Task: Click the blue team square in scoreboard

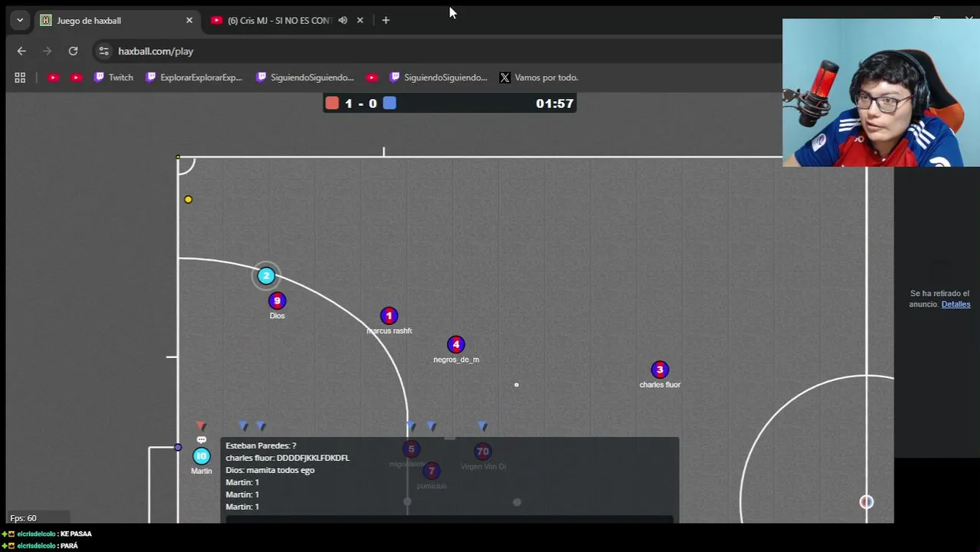Action: tap(390, 103)
